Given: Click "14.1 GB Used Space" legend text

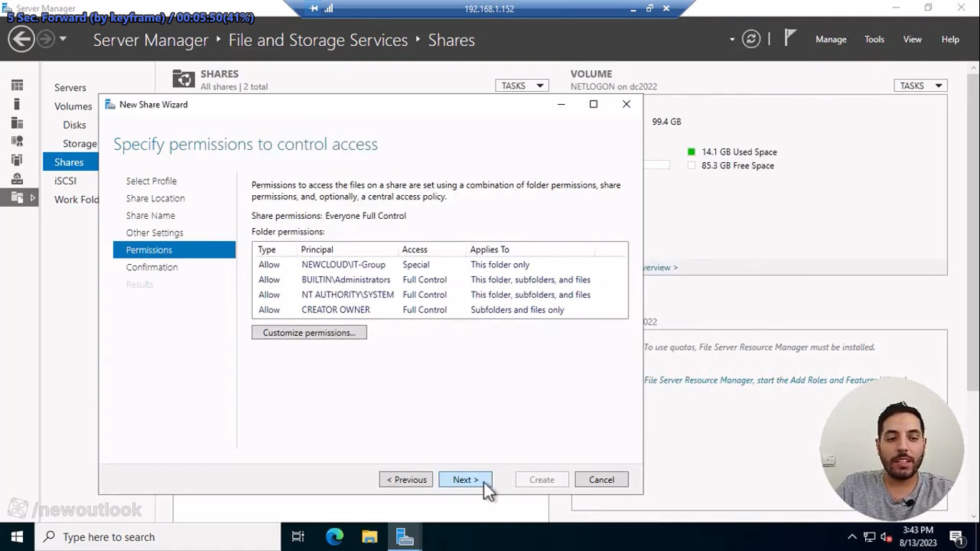Looking at the screenshot, I should (739, 152).
